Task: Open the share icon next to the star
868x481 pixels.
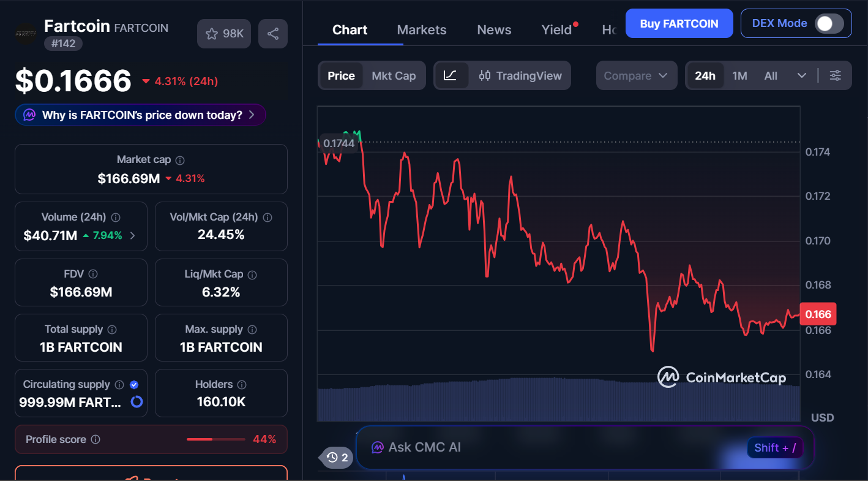Action: (273, 33)
